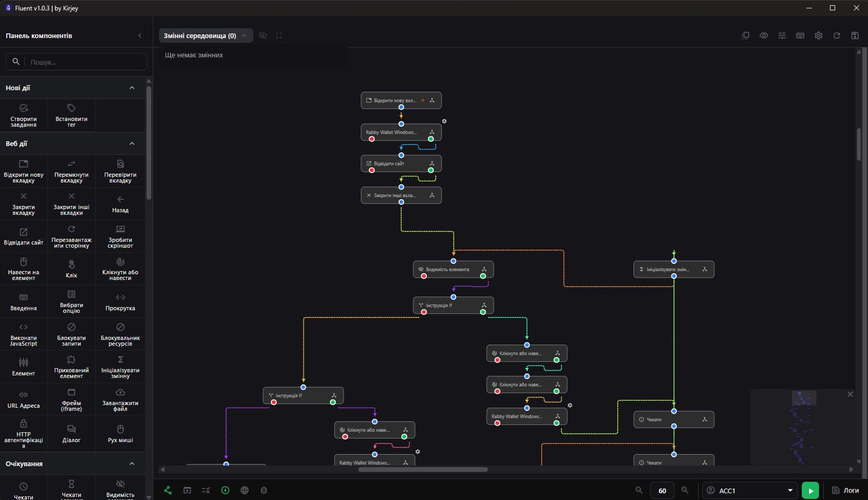Toggle the crossed-eye icon next to Змінні середовища

[263, 35]
